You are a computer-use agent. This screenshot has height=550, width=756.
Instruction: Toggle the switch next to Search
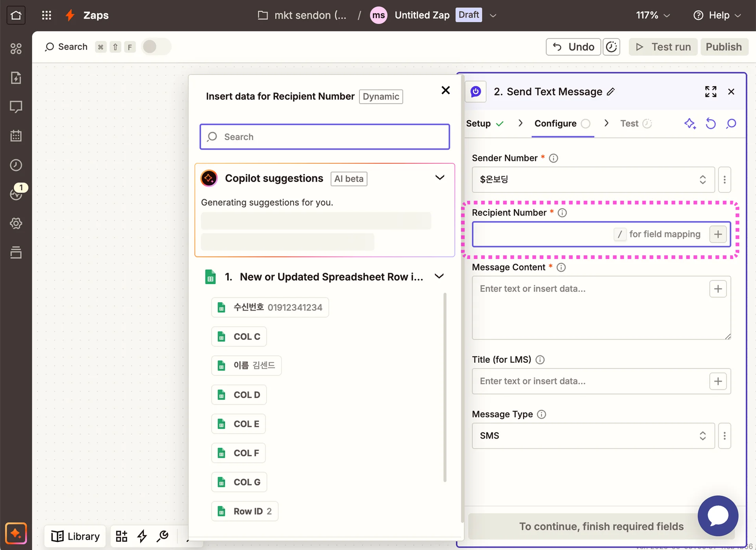coord(156,47)
